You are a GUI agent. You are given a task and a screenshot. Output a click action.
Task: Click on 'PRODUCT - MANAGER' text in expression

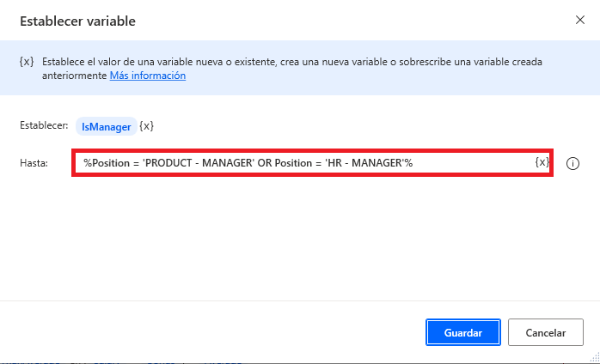click(x=199, y=163)
